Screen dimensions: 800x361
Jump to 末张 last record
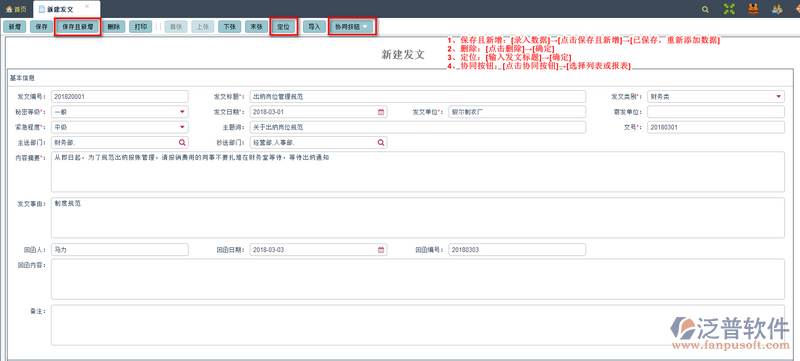pyautogui.click(x=256, y=27)
